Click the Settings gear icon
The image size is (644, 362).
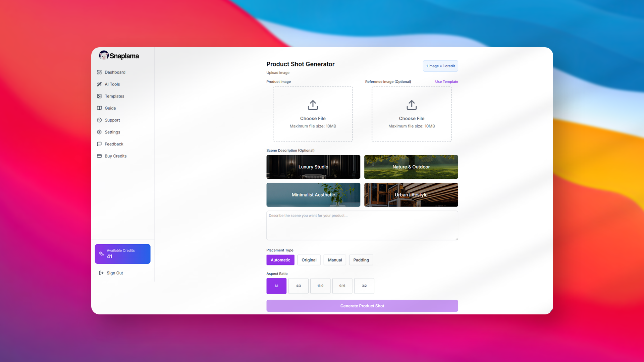[99, 132]
